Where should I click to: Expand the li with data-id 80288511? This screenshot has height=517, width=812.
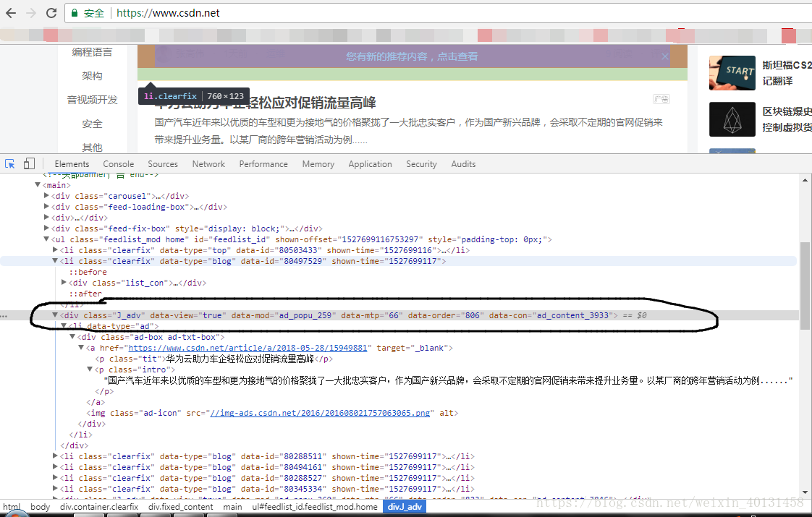tap(56, 456)
